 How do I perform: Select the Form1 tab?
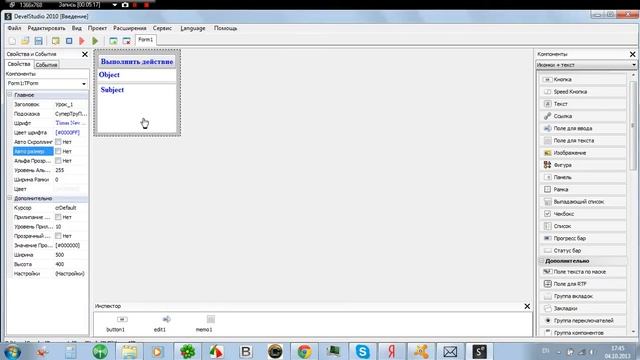(146, 40)
